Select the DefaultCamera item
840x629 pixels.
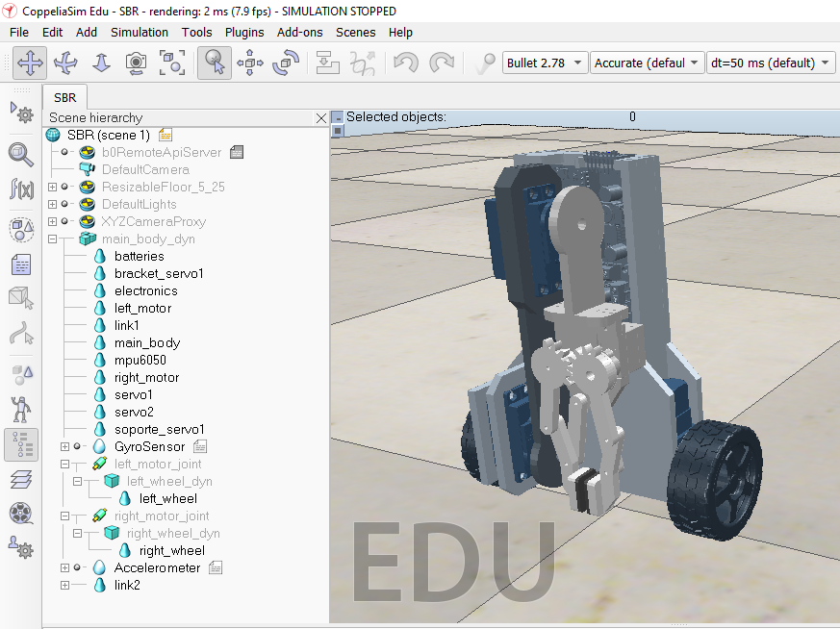pyautogui.click(x=145, y=169)
